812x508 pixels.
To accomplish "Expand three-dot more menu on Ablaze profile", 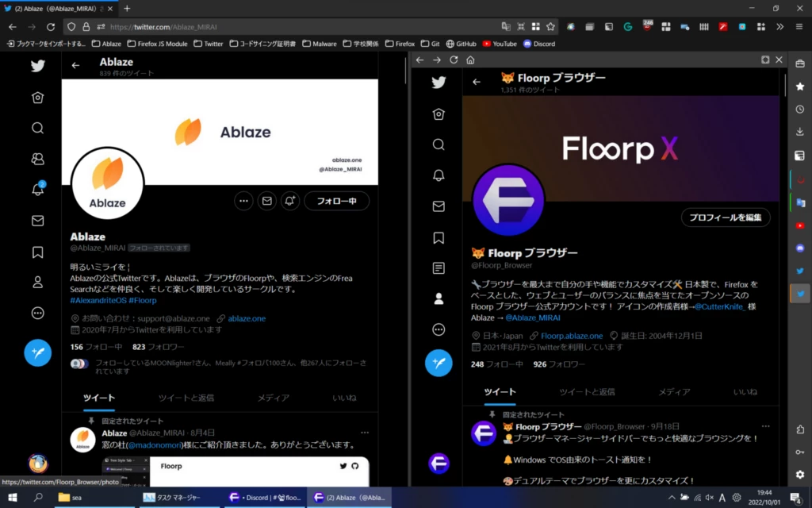I will (243, 201).
